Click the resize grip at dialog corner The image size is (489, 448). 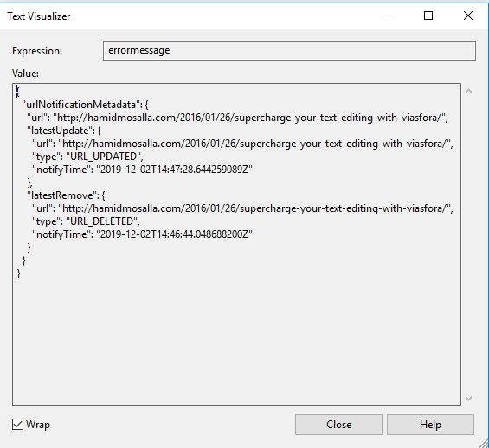point(484,443)
